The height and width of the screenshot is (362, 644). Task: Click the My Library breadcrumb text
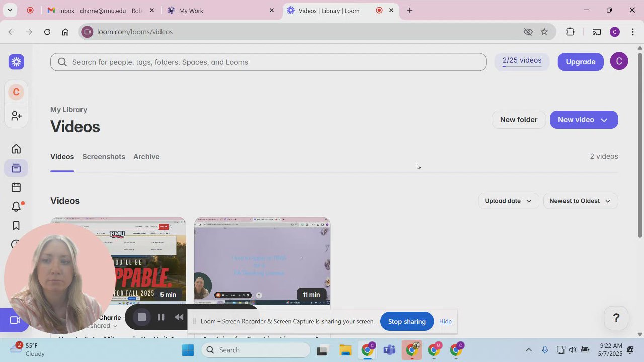[x=68, y=110]
